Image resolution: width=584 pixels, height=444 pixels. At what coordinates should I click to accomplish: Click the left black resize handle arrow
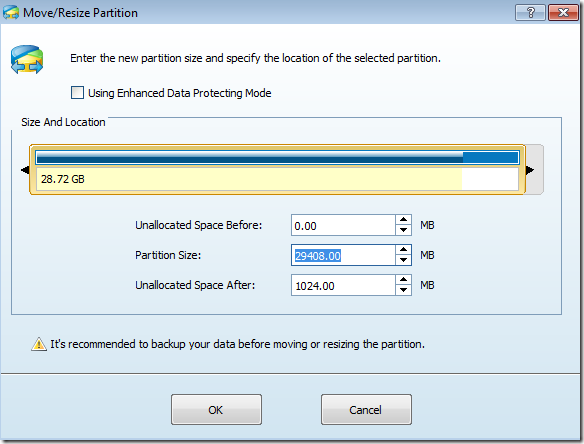[x=25, y=170]
